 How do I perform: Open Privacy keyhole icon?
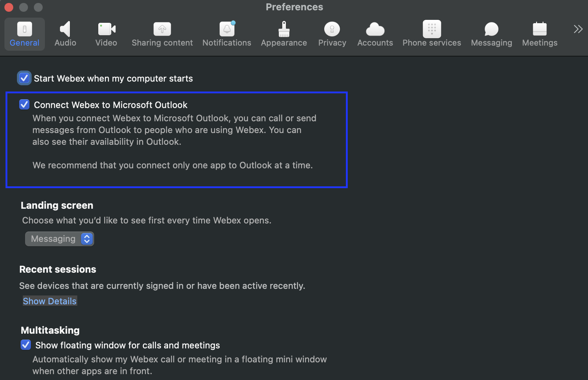pyautogui.click(x=332, y=29)
